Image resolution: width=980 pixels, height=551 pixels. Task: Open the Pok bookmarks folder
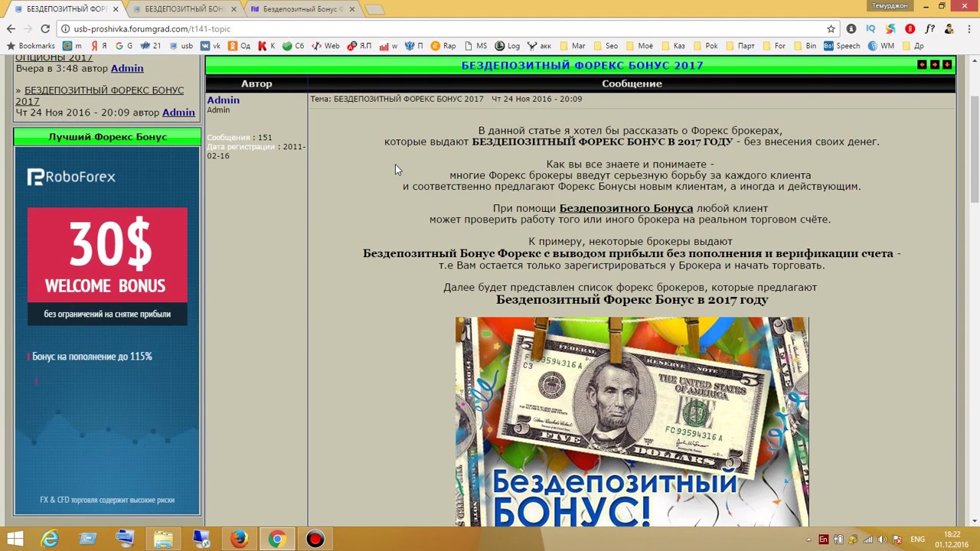coord(704,46)
